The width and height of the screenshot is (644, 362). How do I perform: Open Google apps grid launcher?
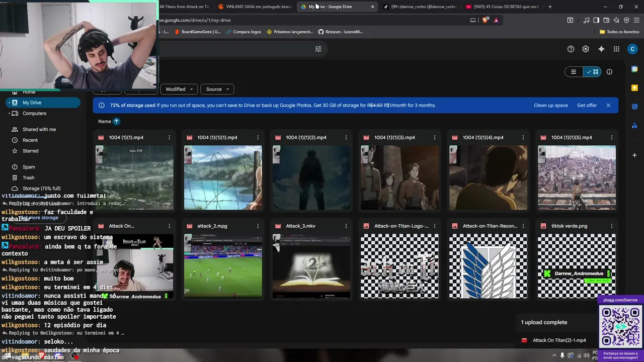(616, 49)
